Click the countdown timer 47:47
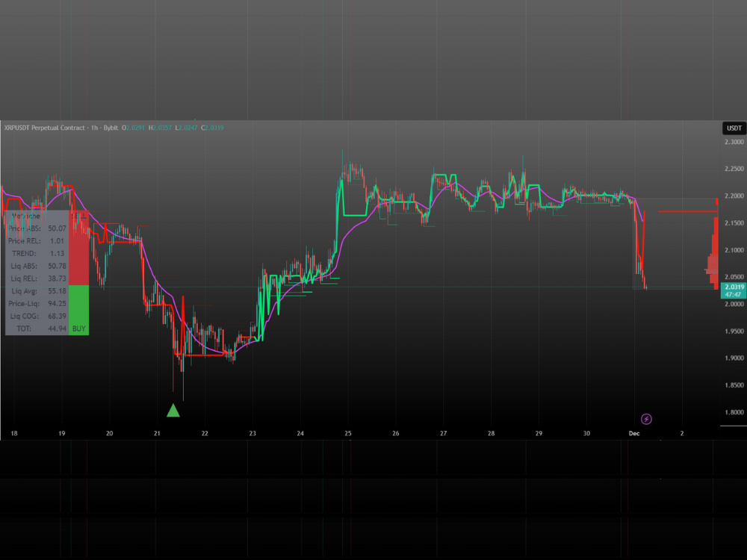 coord(734,294)
